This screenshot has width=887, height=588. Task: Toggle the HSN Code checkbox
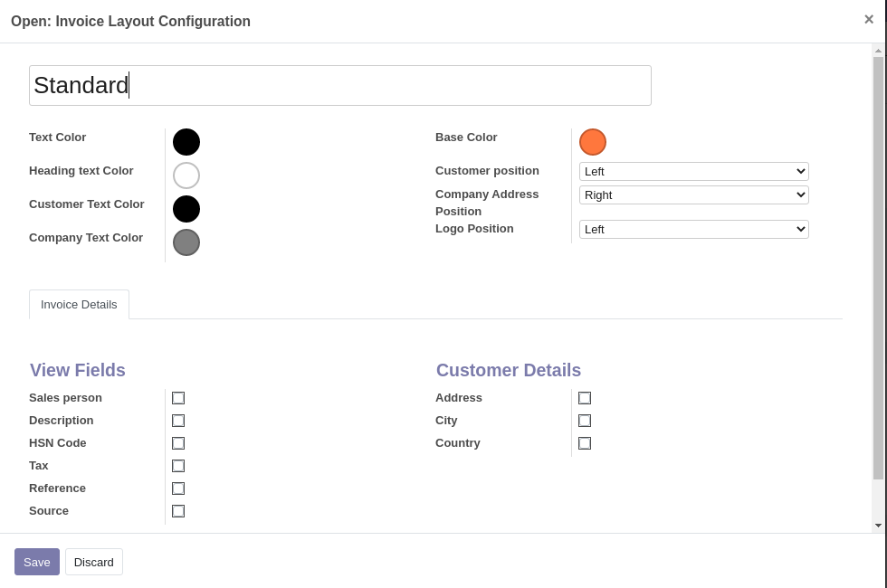coord(178,443)
